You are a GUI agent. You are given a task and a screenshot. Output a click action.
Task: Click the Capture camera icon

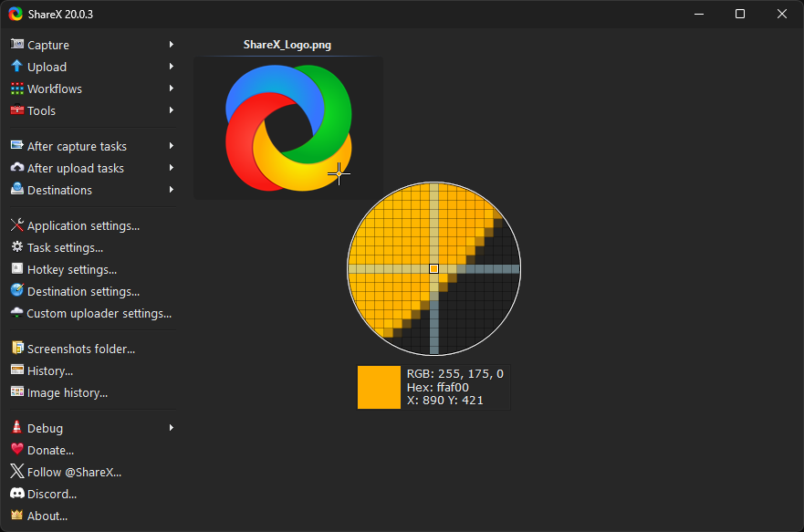pos(17,44)
